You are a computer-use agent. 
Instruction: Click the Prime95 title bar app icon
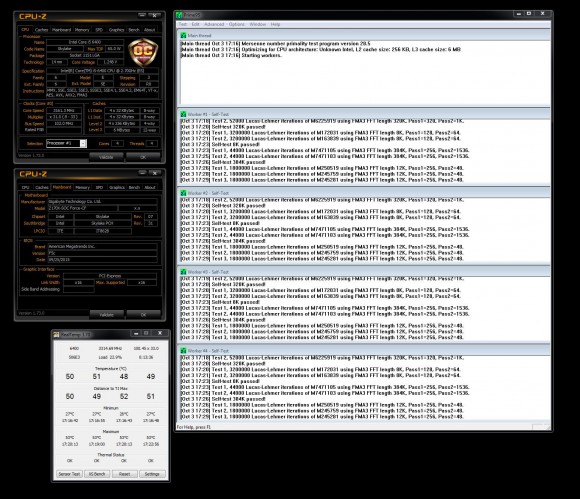click(179, 15)
